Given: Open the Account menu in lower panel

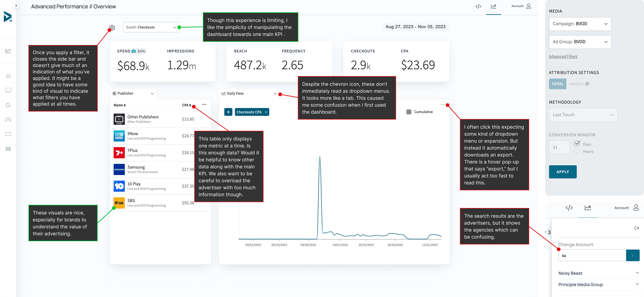Looking at the screenshot, I should coord(627,208).
